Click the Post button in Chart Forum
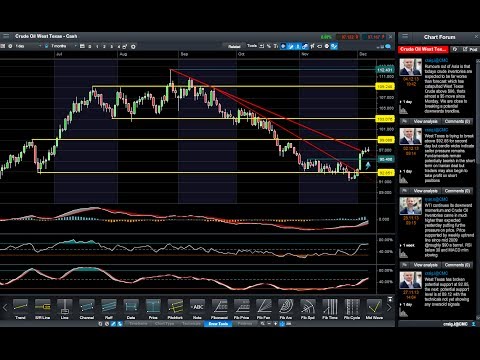Screen dimensions: 480x360 pos(470,49)
